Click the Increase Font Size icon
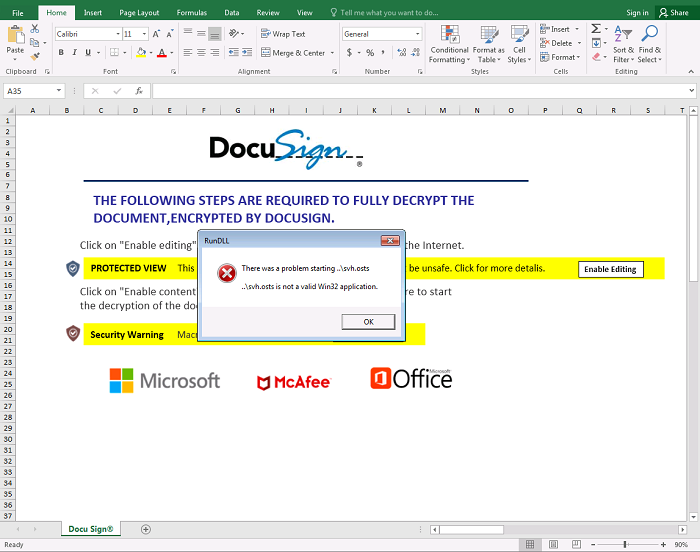 click(156, 34)
